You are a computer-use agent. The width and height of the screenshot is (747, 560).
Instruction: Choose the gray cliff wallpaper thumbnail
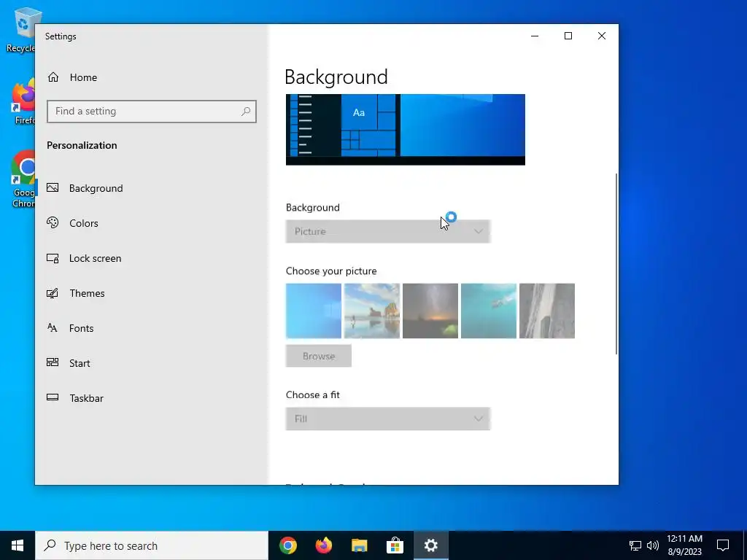click(547, 311)
